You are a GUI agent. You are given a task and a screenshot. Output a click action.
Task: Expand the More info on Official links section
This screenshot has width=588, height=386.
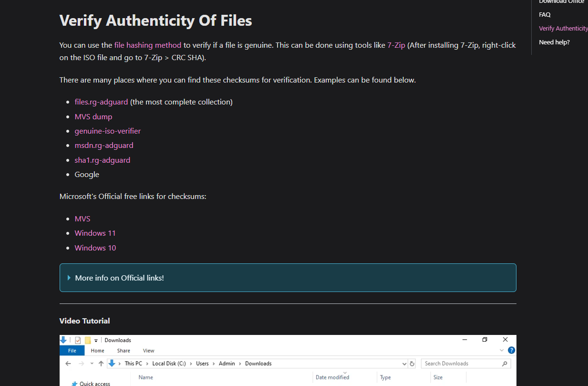[x=288, y=278]
